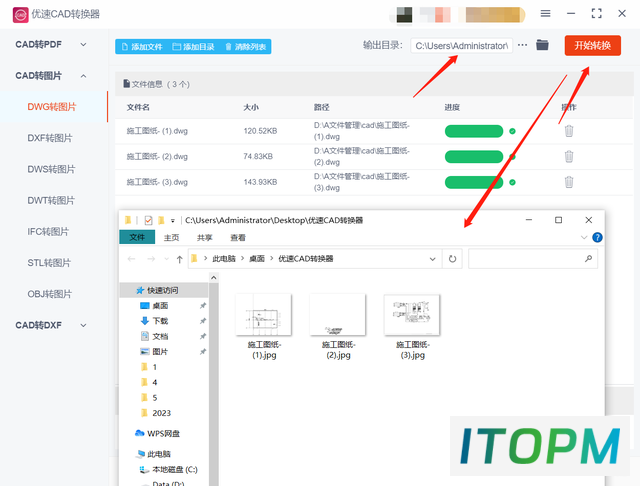Select DWS转图片 in sidebar
The image size is (640, 486).
click(51, 169)
